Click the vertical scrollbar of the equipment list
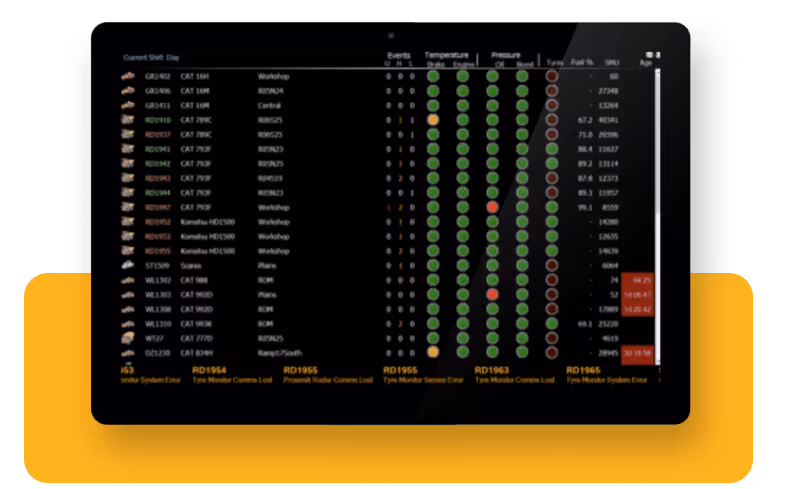 [658, 216]
